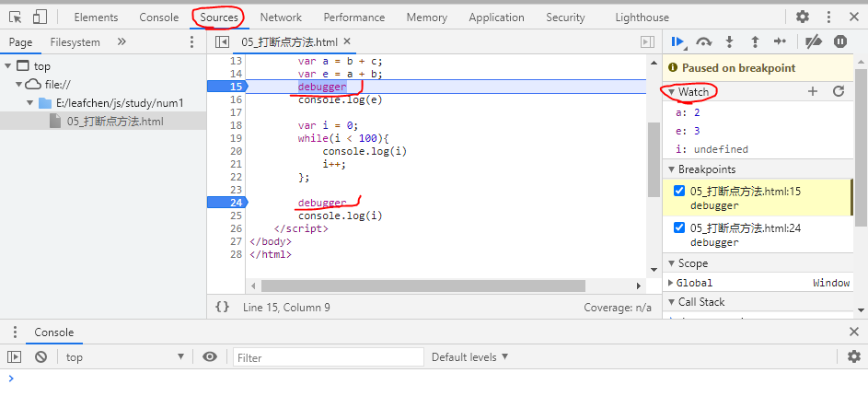Click the debugger sidebar vertical scrollbar
868x408 pixels.
861,147
